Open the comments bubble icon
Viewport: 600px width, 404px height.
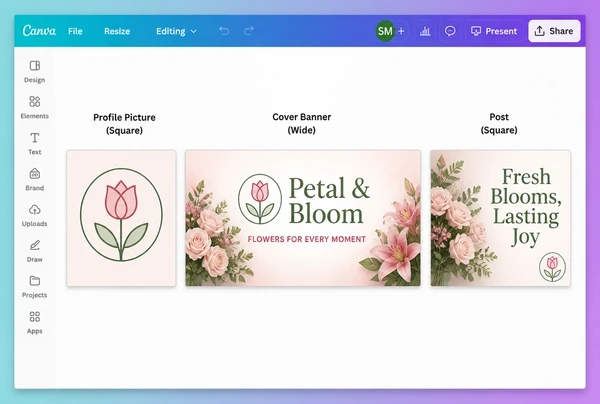[450, 31]
